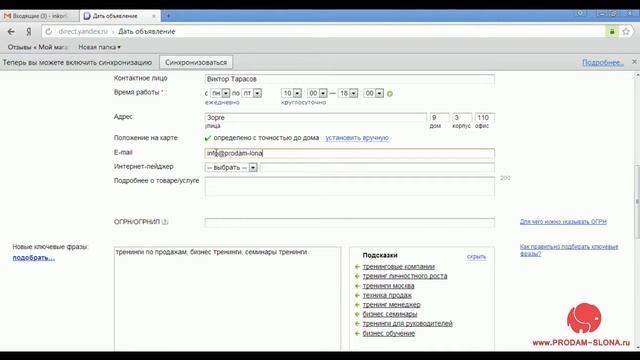Screen dimensions: 640x360
Task: Click 'установить вручную' map link
Action: tap(357, 138)
